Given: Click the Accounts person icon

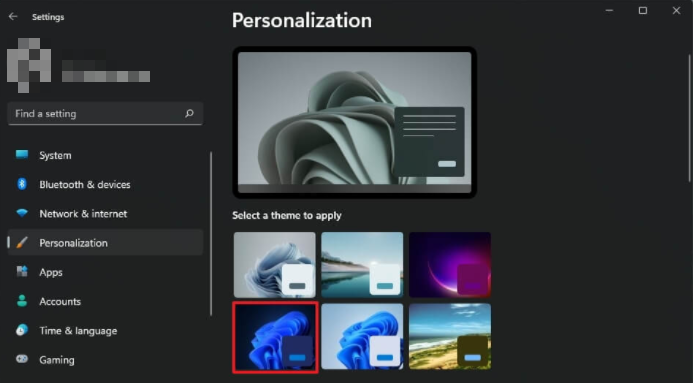Looking at the screenshot, I should coord(22,301).
